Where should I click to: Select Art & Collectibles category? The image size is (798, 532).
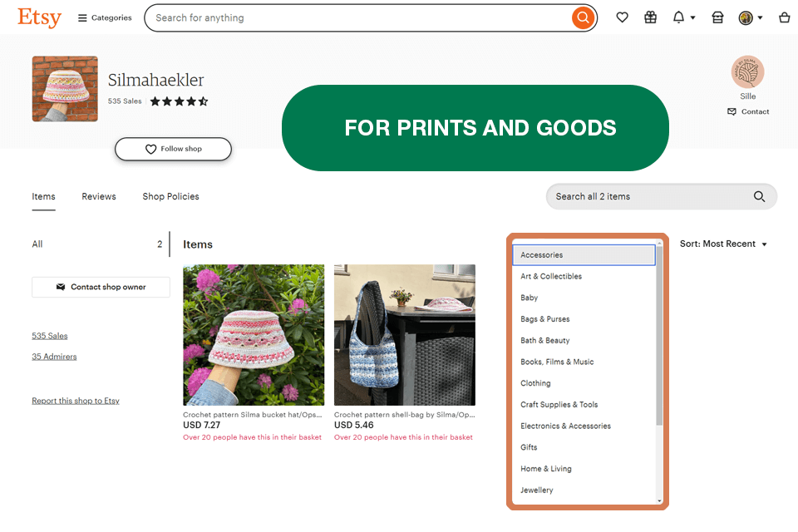pyautogui.click(x=584, y=277)
